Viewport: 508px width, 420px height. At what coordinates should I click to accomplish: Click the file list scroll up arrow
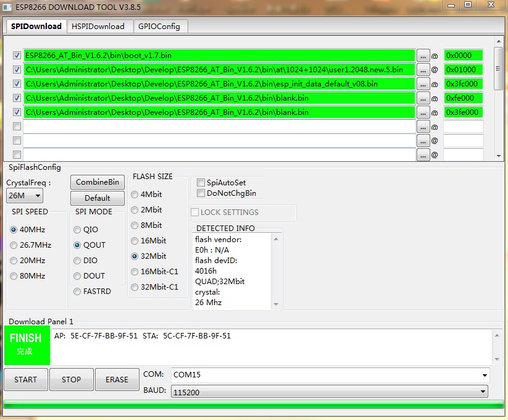[x=499, y=41]
